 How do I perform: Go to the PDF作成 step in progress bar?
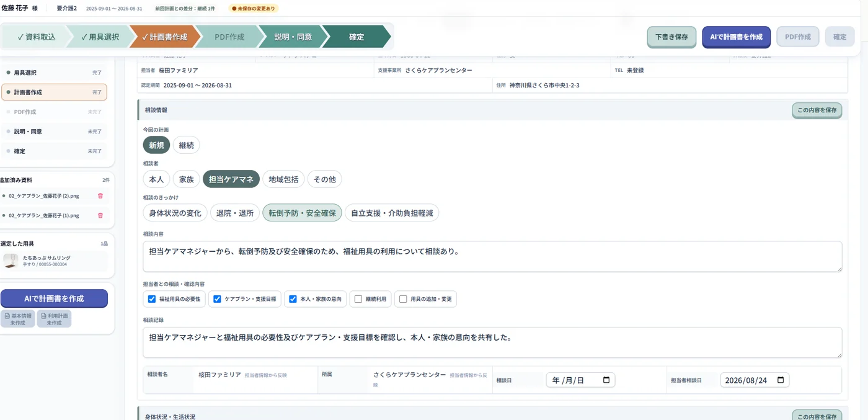tap(229, 37)
